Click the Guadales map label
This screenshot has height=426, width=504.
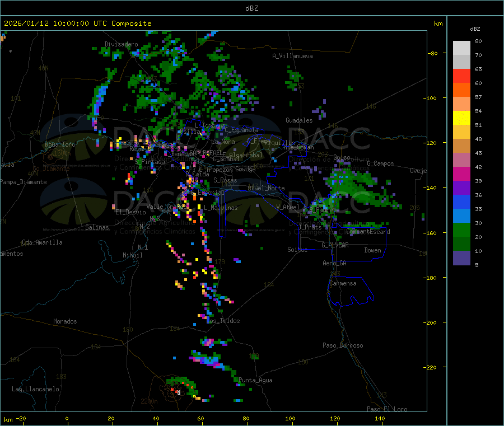click(299, 120)
